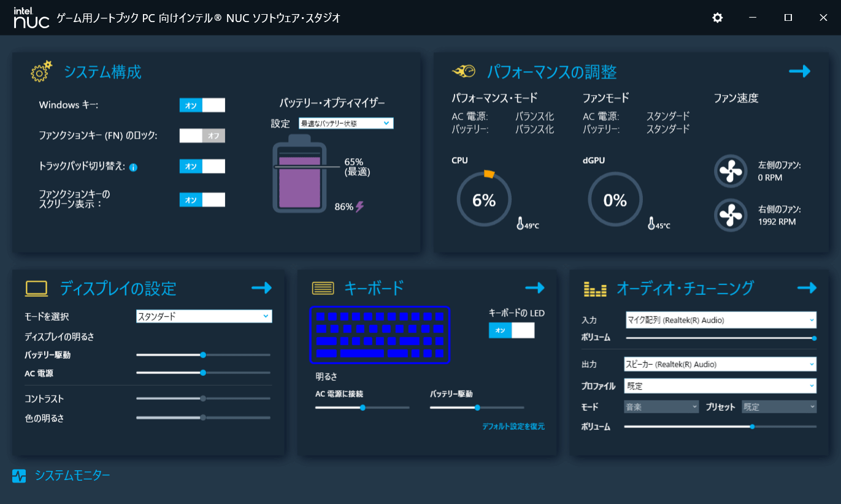The height and width of the screenshot is (504, 841).
Task: Click the ファンモード label
Action: click(606, 97)
